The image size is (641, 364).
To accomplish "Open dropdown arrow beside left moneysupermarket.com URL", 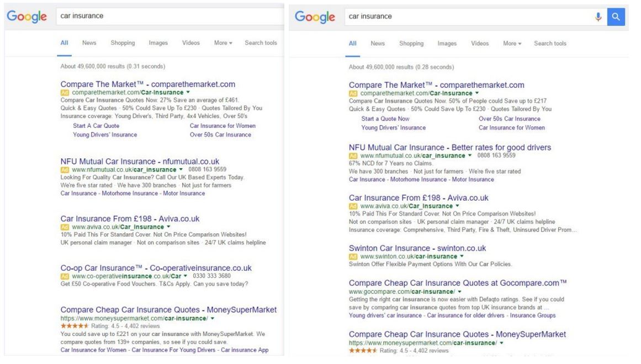I will [x=212, y=318].
